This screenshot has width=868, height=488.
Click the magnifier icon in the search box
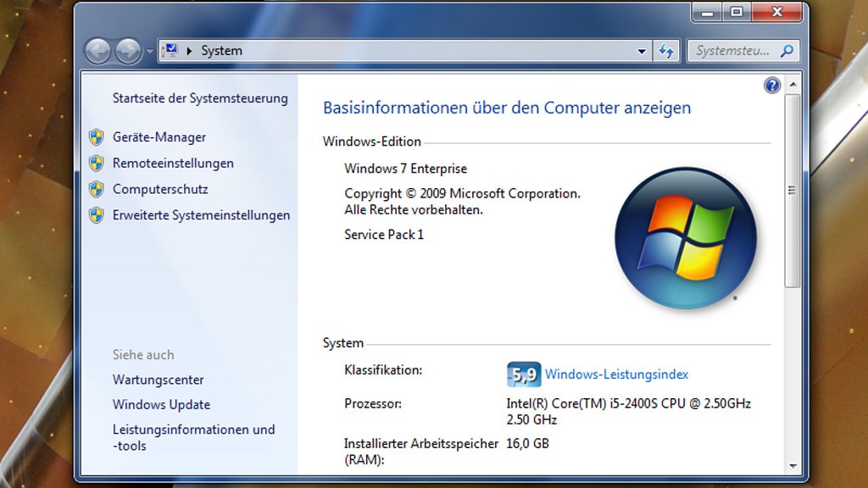tap(787, 51)
